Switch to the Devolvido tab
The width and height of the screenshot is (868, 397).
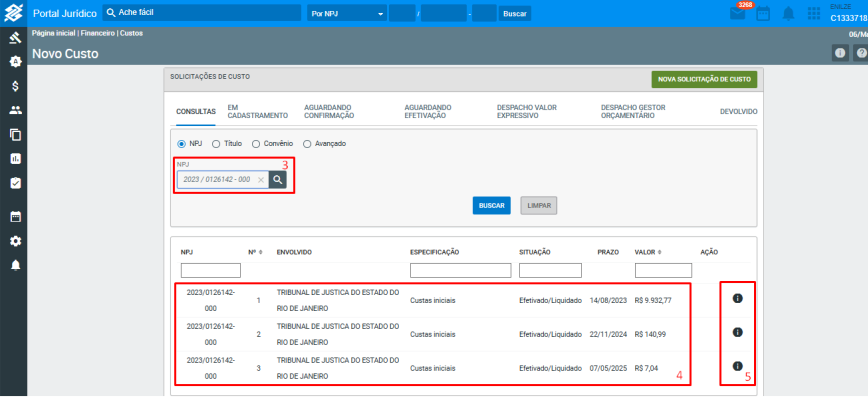[738, 111]
